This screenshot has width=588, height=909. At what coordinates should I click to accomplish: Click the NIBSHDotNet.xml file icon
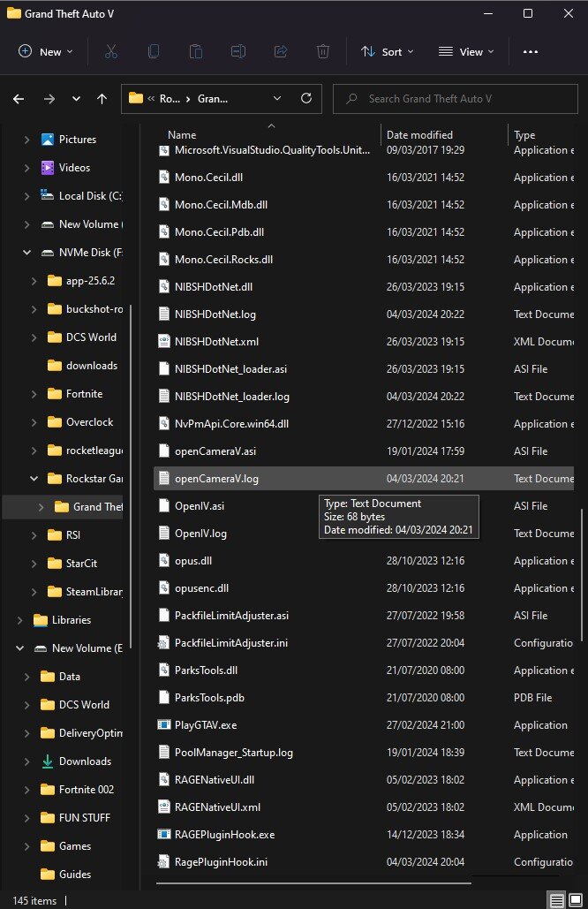(x=164, y=342)
